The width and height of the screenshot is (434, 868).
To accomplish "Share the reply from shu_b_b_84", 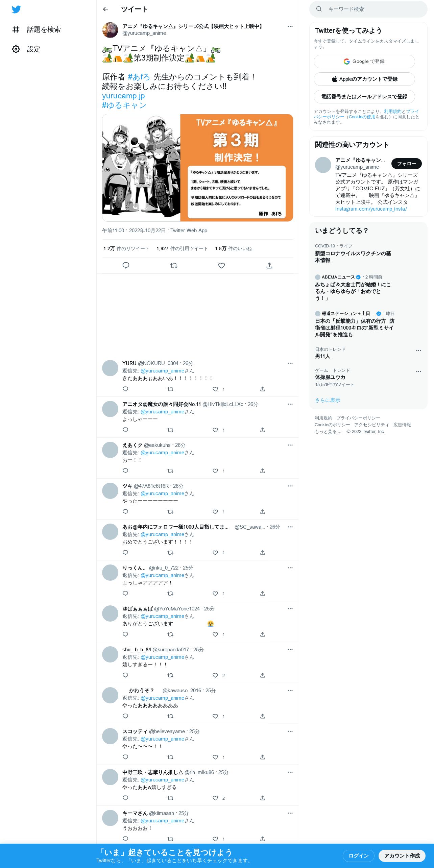I will [x=263, y=675].
